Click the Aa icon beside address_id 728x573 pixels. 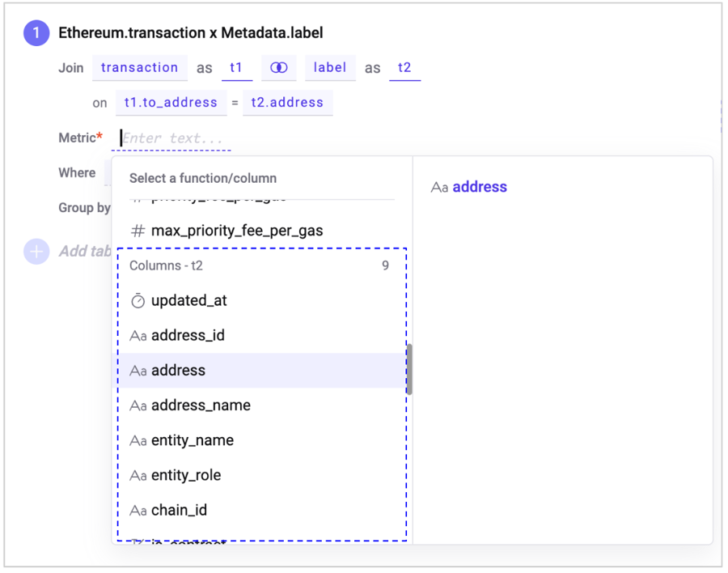pos(138,336)
